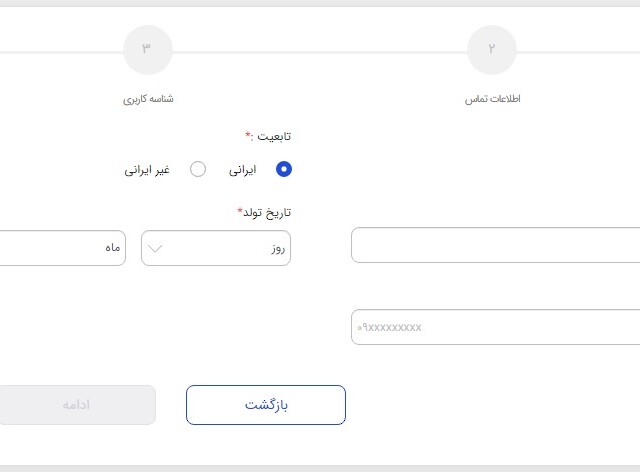
Task: Click the تابعیت field label
Action: (267, 135)
